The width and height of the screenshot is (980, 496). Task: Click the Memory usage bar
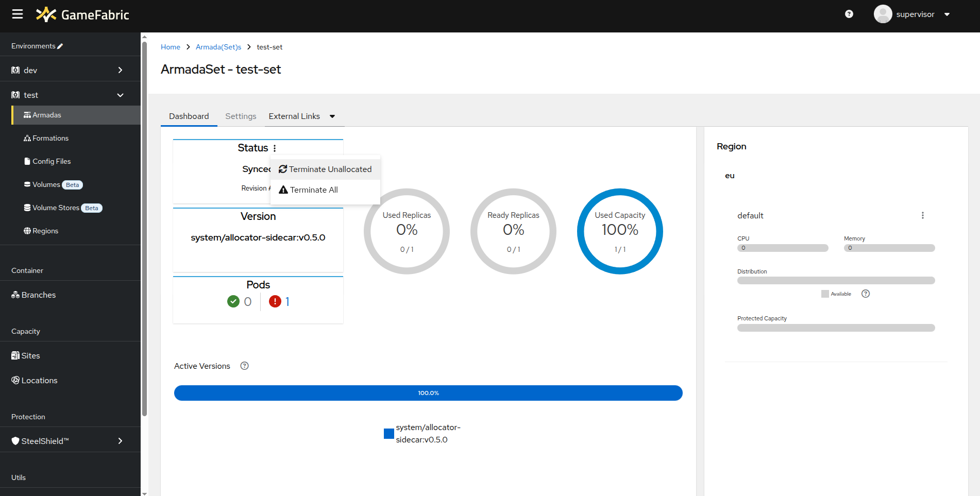pos(889,248)
